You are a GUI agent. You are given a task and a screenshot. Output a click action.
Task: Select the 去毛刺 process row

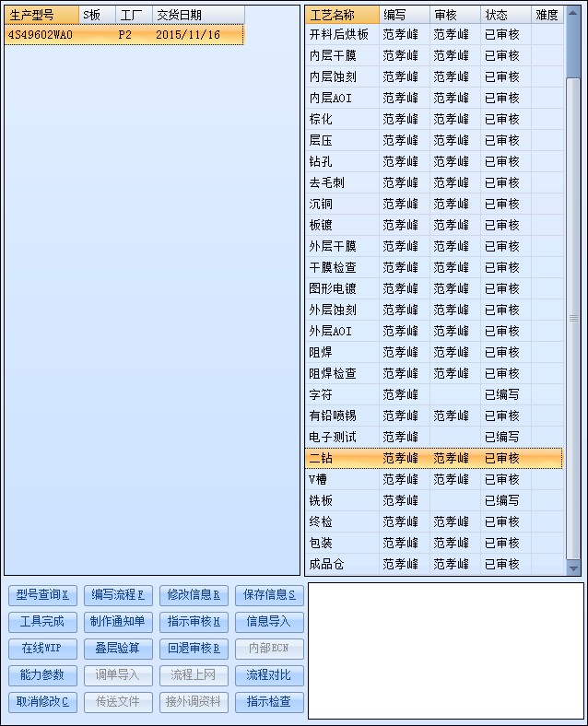click(434, 183)
